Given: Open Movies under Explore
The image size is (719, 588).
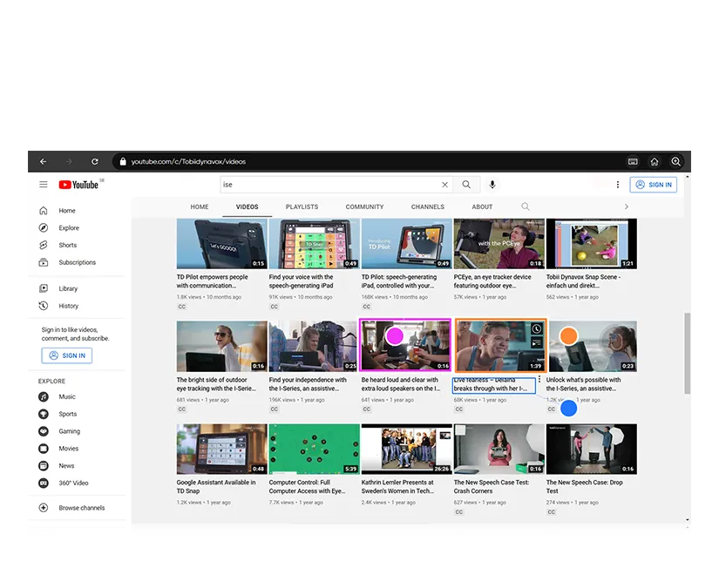Looking at the screenshot, I should click(67, 449).
